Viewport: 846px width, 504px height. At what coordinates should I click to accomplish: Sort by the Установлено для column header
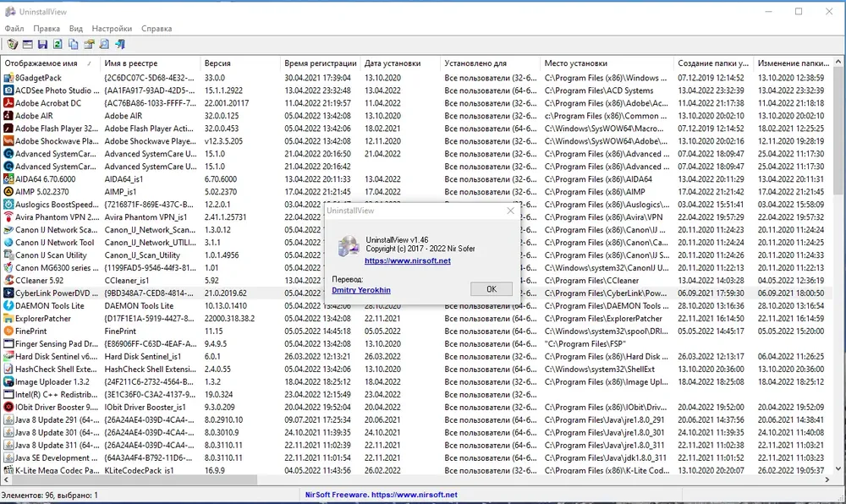(x=490, y=63)
